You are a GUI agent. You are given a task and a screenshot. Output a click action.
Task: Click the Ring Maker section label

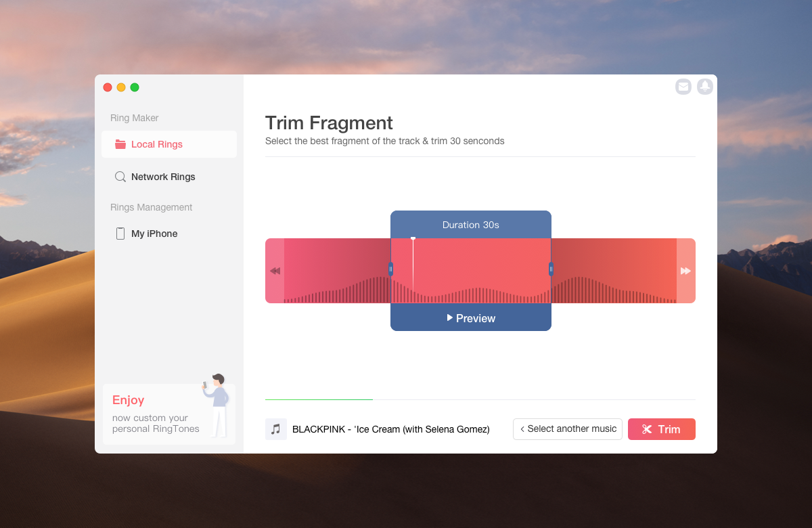click(x=135, y=118)
